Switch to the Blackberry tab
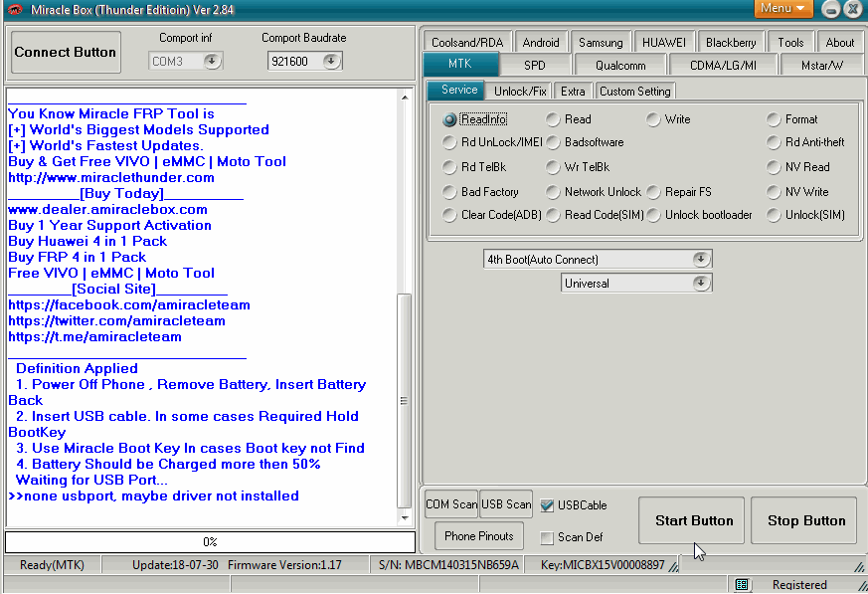Image resolution: width=868 pixels, height=594 pixels. [731, 43]
